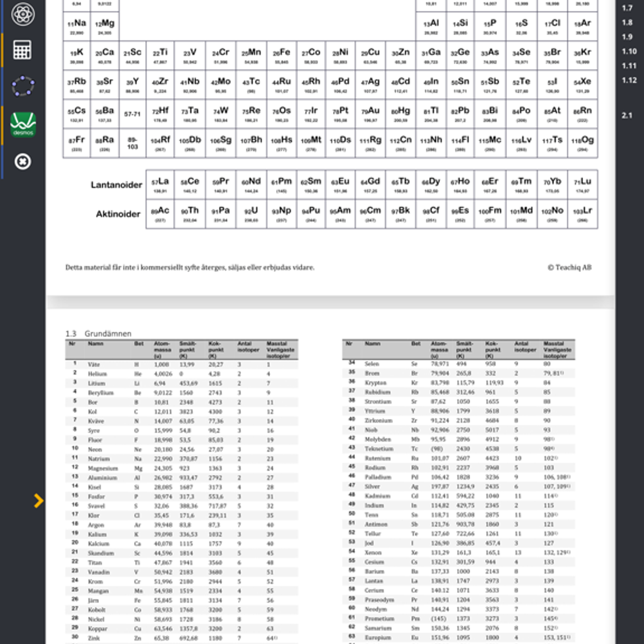
Task: Open the calculator tool in sidebar
Action: [23, 50]
